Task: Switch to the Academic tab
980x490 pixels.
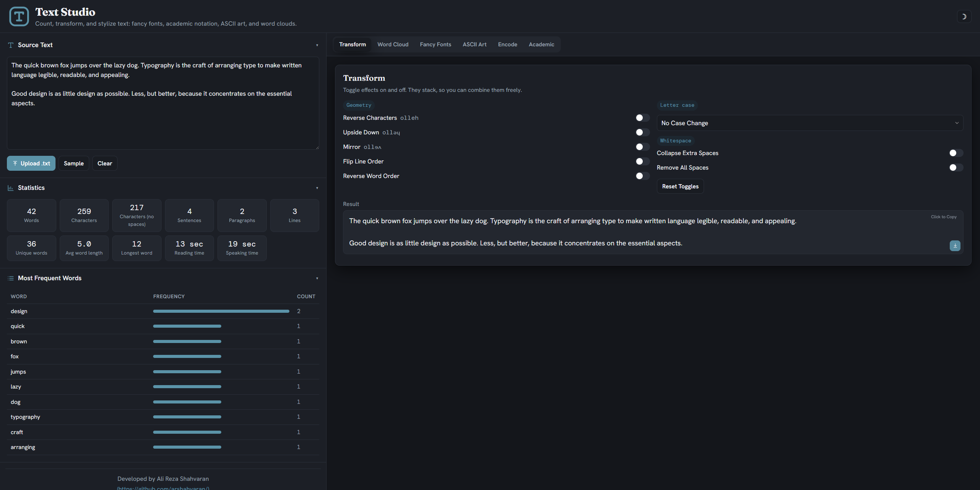Action: (x=541, y=44)
